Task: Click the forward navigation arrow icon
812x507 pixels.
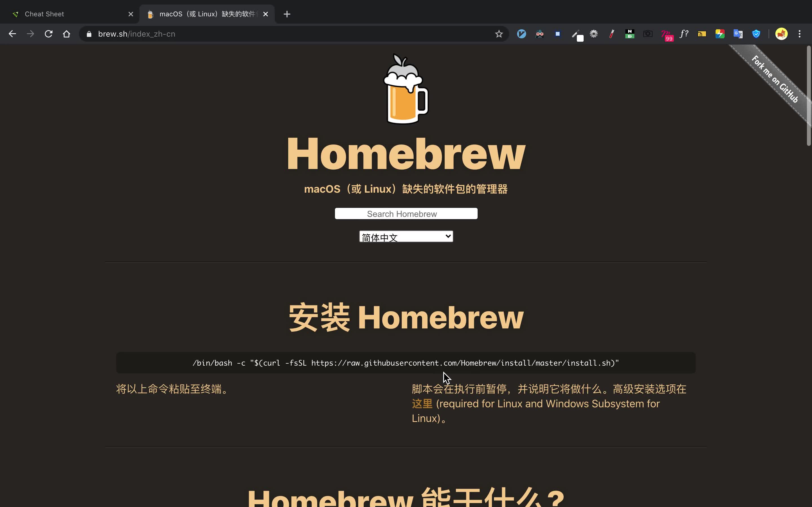Action: (x=30, y=34)
